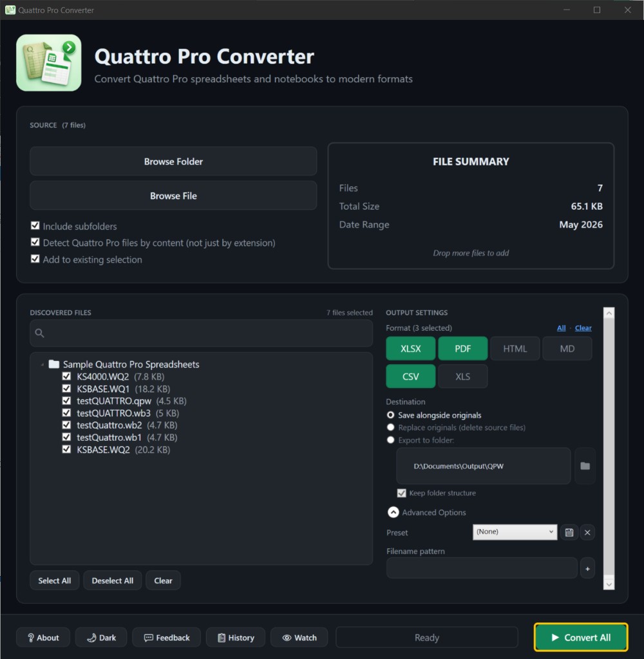644x659 pixels.
Task: Maximize the Quattro Pro Converter window
Action: (596, 10)
